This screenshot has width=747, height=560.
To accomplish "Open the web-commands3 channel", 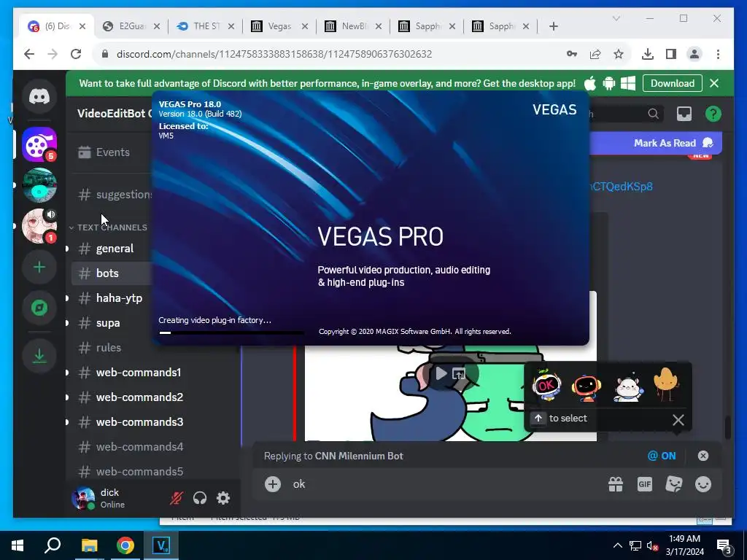I will point(153,422).
